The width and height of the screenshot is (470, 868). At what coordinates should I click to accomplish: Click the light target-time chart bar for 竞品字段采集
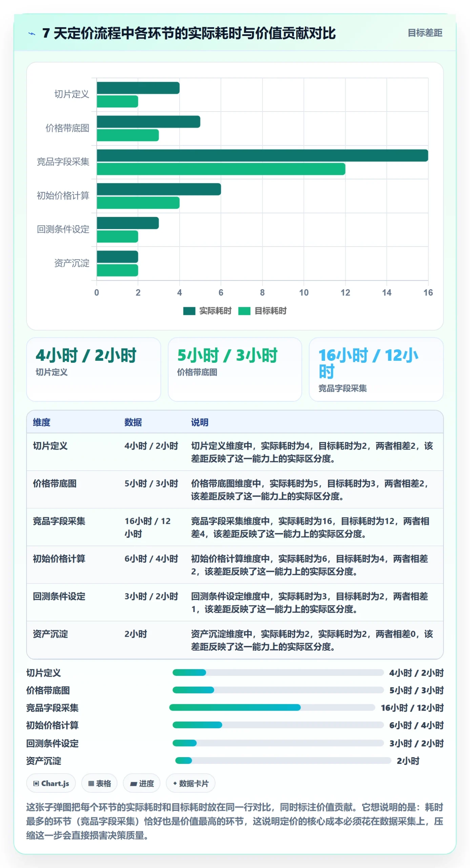tap(221, 169)
